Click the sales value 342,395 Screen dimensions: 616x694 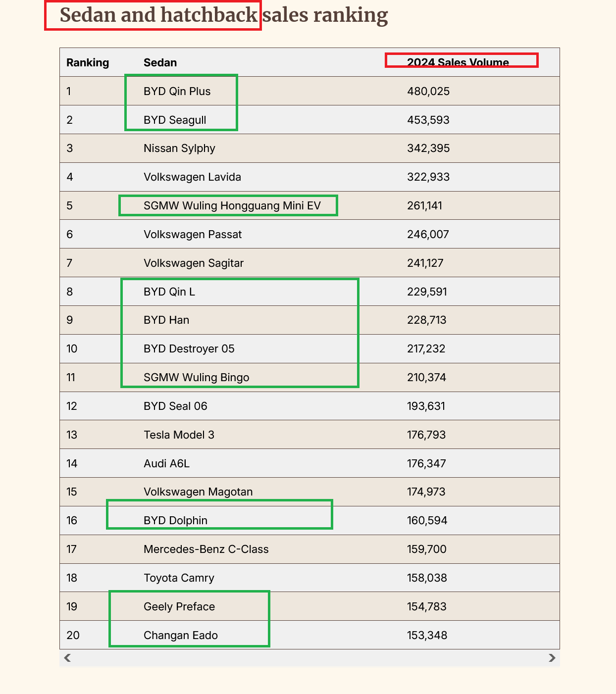coord(428,149)
